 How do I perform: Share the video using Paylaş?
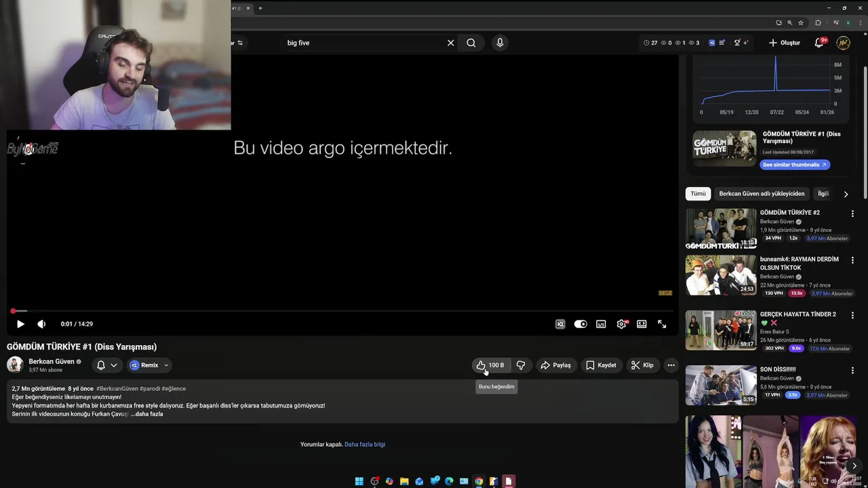coord(555,365)
